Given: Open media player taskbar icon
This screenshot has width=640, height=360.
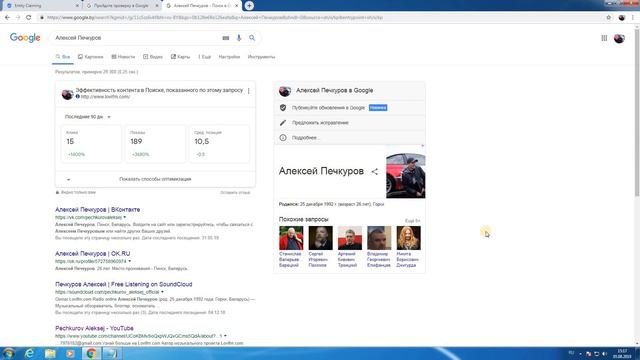Looking at the screenshot, I should coord(70,353).
